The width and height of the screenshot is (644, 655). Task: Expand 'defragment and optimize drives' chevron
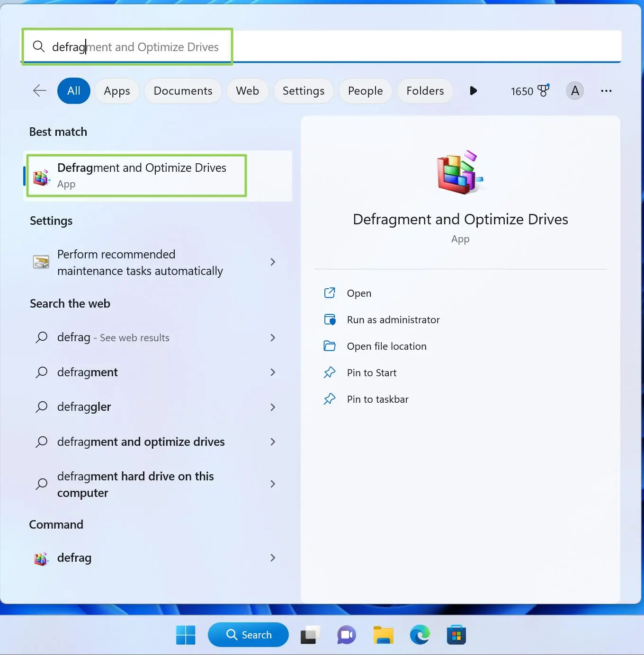pos(273,442)
